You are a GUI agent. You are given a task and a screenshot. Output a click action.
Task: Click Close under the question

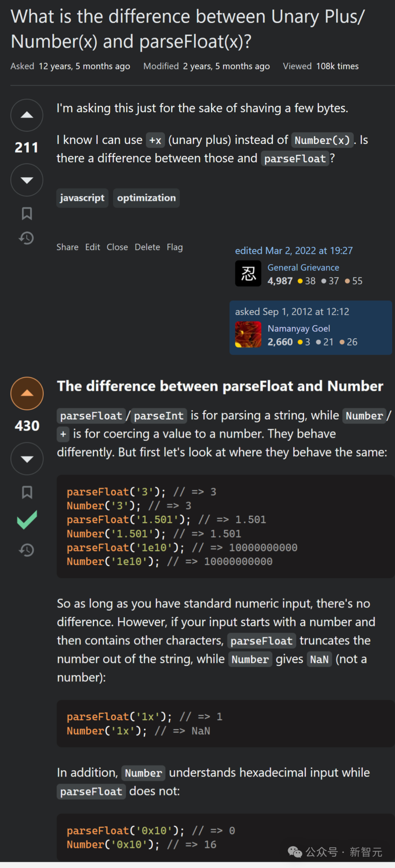117,247
